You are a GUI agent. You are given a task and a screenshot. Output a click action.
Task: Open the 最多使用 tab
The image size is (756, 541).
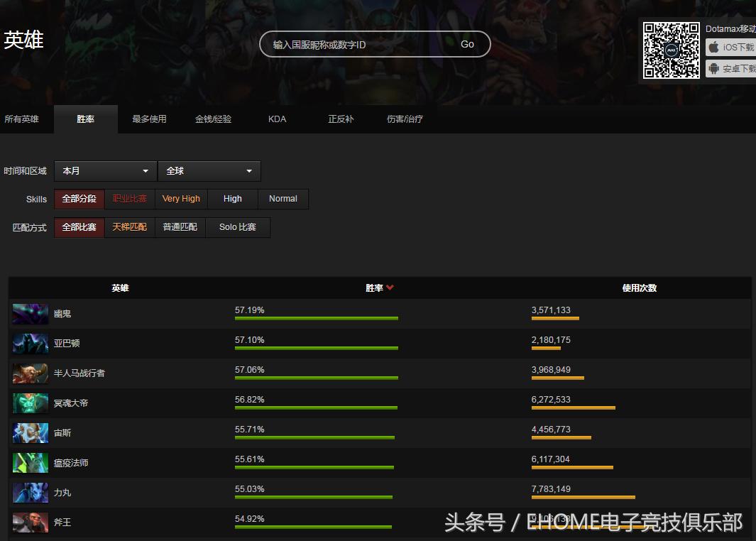click(x=149, y=119)
